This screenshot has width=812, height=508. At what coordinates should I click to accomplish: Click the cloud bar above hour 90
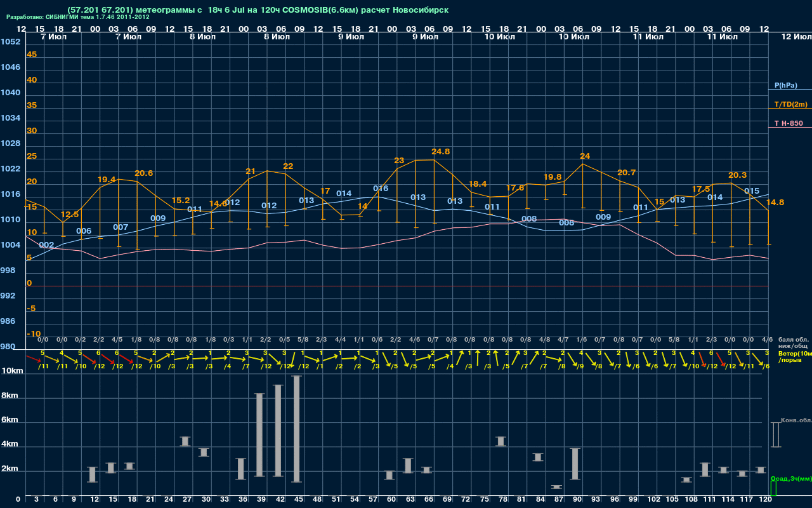pos(575,464)
